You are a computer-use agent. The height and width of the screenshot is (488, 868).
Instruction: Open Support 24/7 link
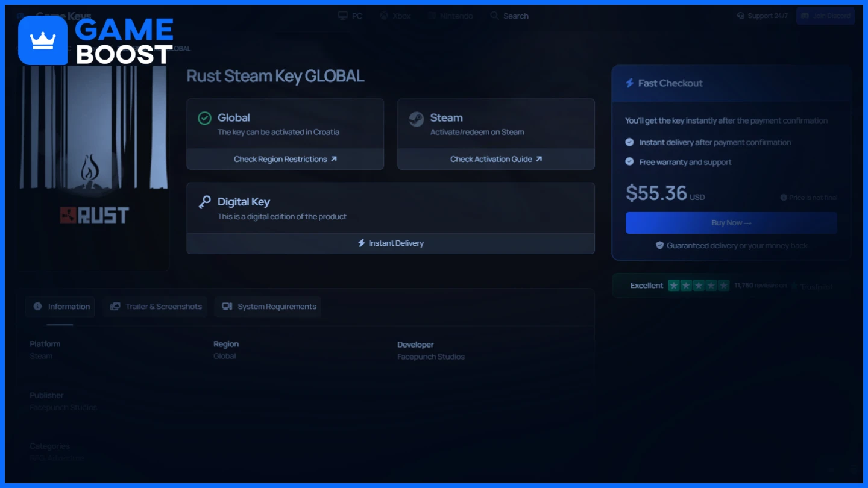coord(762,16)
